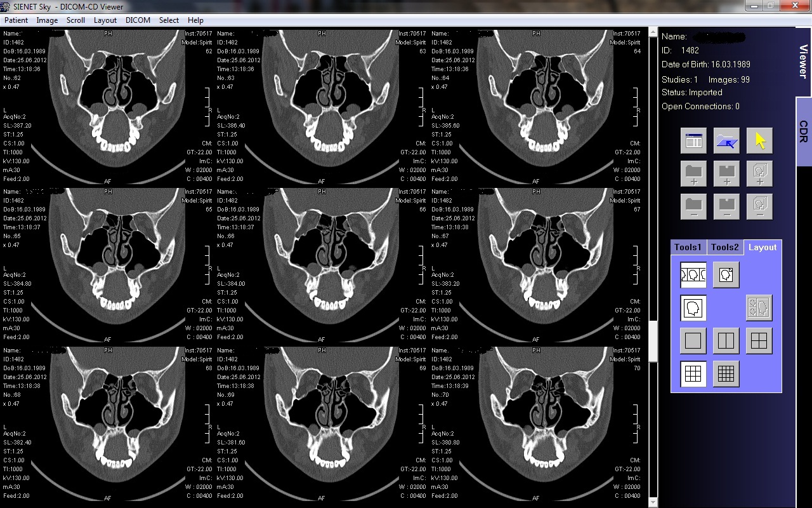Image resolution: width=812 pixels, height=508 pixels.
Task: Select CT slice image number 70
Action: 536,424
